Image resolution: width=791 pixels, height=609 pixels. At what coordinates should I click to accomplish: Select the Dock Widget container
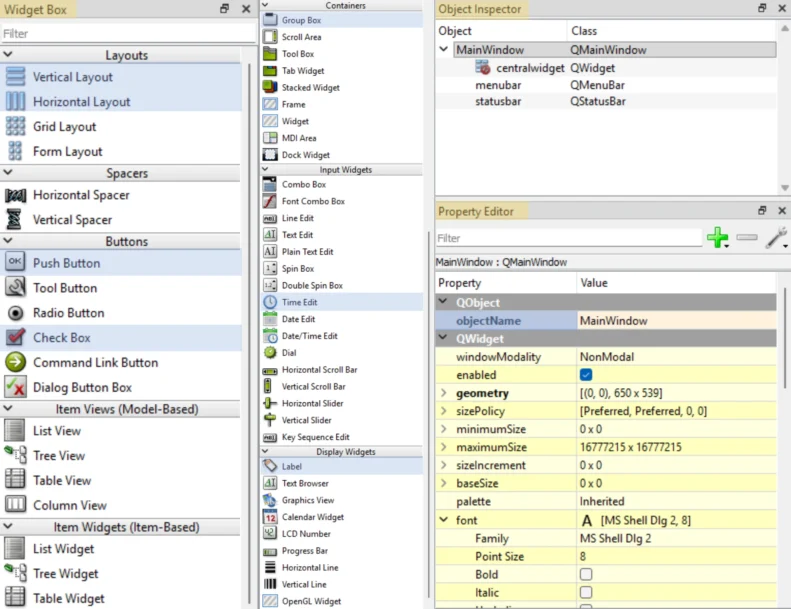pyautogui.click(x=306, y=155)
